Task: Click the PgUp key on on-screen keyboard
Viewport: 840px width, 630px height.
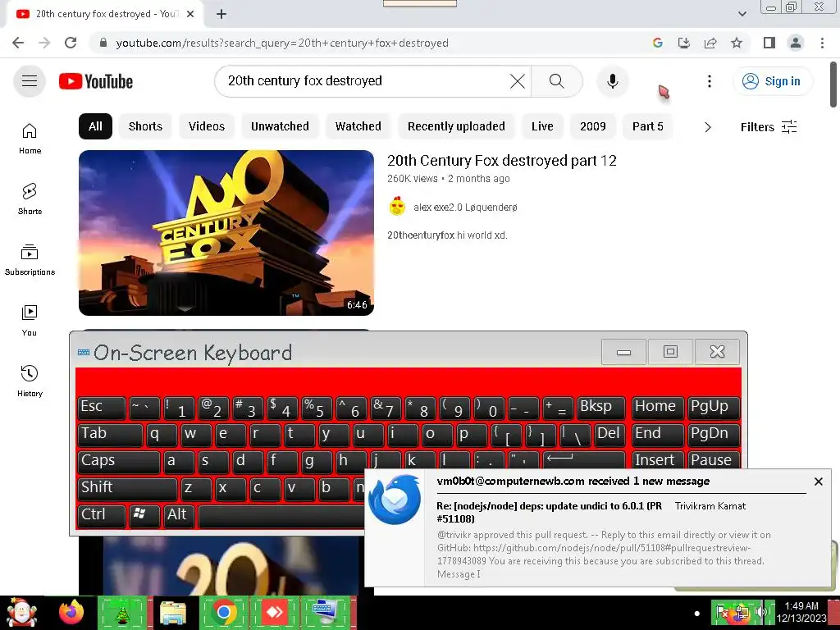Action: [x=714, y=408]
